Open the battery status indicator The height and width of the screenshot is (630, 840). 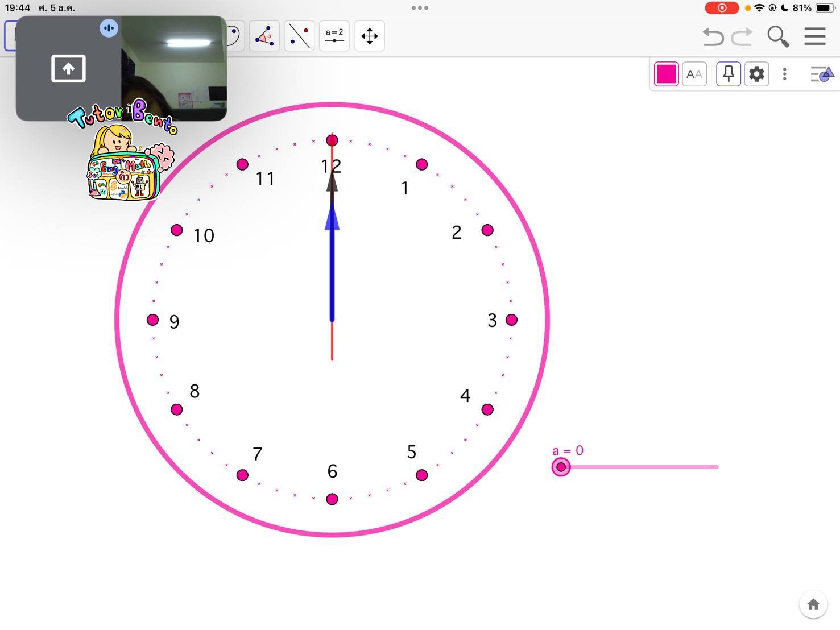821,8
